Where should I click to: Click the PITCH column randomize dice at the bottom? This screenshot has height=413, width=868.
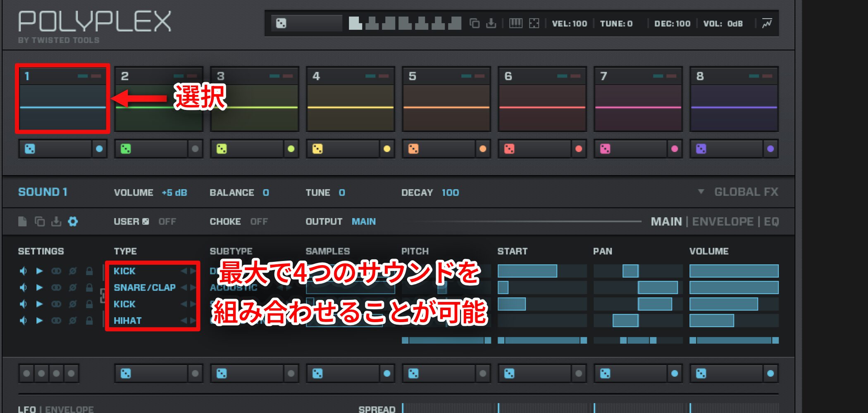click(413, 374)
